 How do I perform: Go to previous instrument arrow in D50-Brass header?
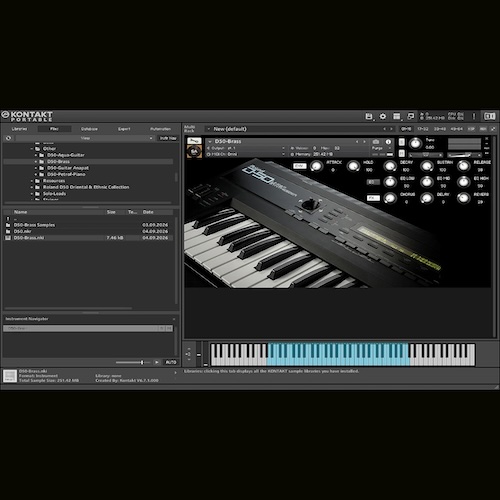coord(357,142)
